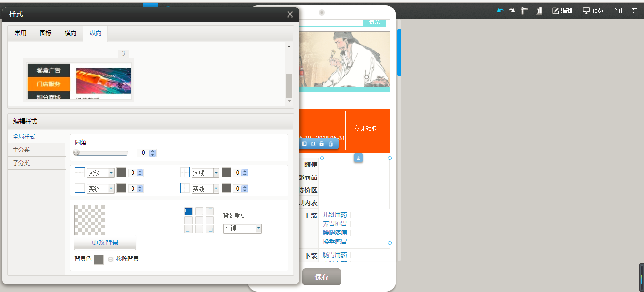Click the 背景色 color swatch

point(99,259)
